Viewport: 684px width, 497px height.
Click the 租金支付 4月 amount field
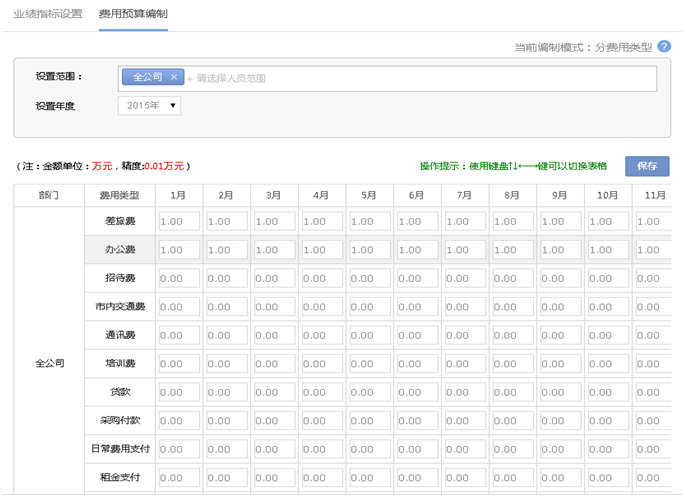click(322, 477)
